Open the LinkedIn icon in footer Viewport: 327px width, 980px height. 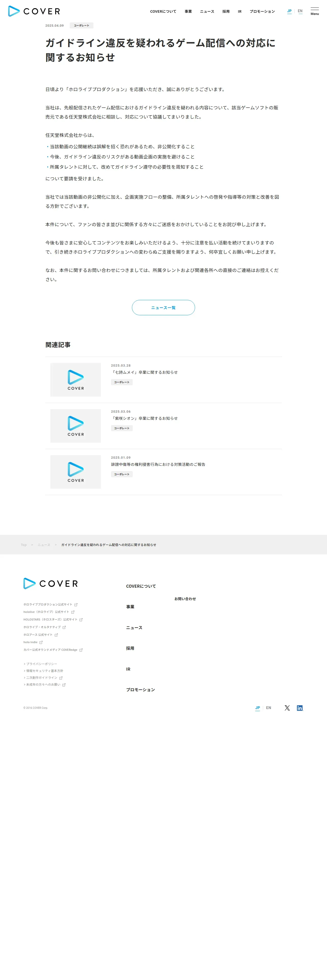[299, 708]
